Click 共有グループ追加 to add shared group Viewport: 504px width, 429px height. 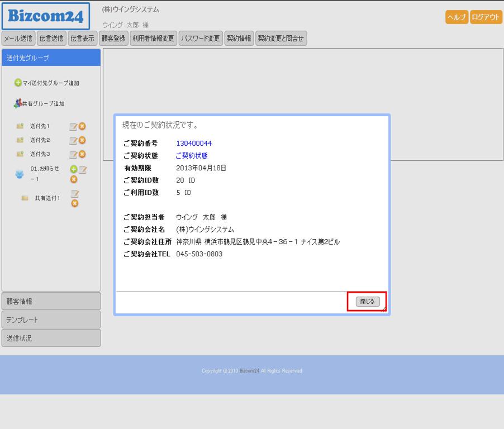[x=39, y=104]
